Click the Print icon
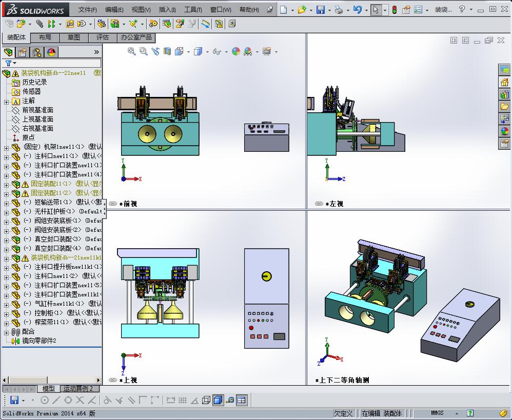 pos(339,10)
